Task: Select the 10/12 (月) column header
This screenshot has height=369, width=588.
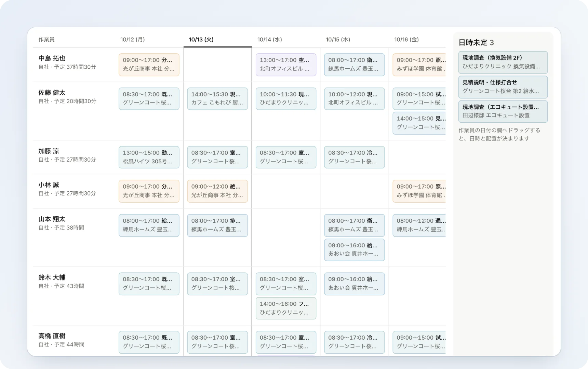Action: (x=149, y=40)
